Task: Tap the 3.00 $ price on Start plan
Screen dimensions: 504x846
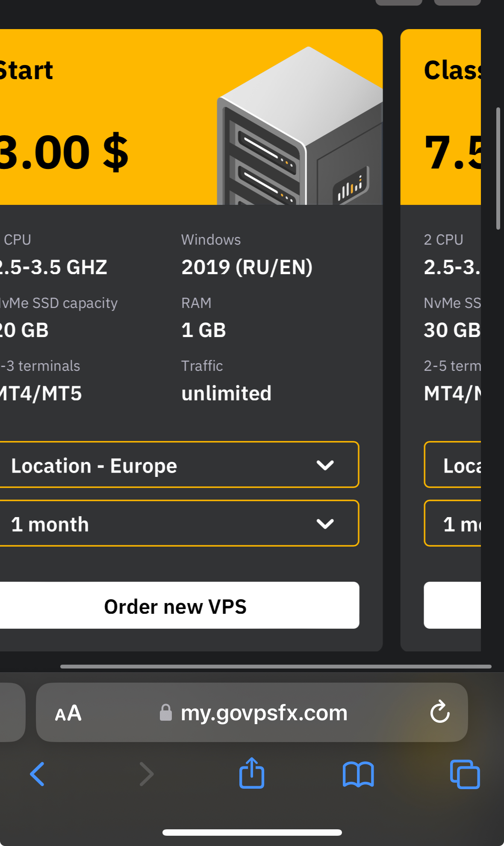Action: 63,153
